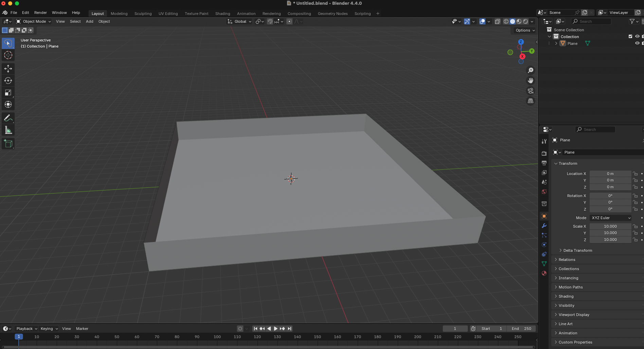The image size is (644, 349).
Task: Open the XYZ Euler rotation mode dropdown
Action: [x=610, y=218]
